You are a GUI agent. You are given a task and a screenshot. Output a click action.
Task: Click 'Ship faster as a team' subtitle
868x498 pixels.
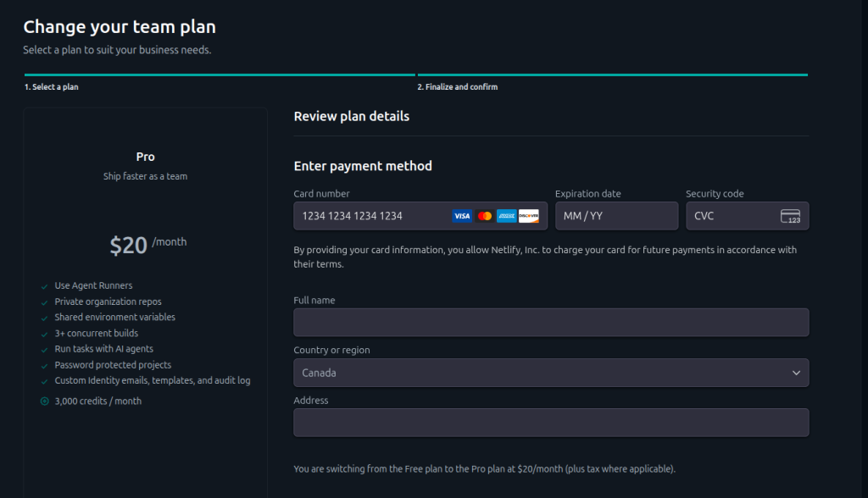(145, 176)
